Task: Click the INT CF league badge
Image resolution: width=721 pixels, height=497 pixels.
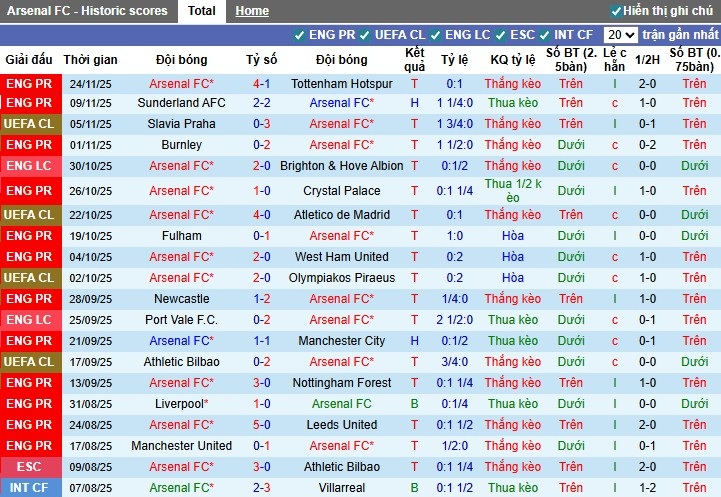Action: pos(29,488)
